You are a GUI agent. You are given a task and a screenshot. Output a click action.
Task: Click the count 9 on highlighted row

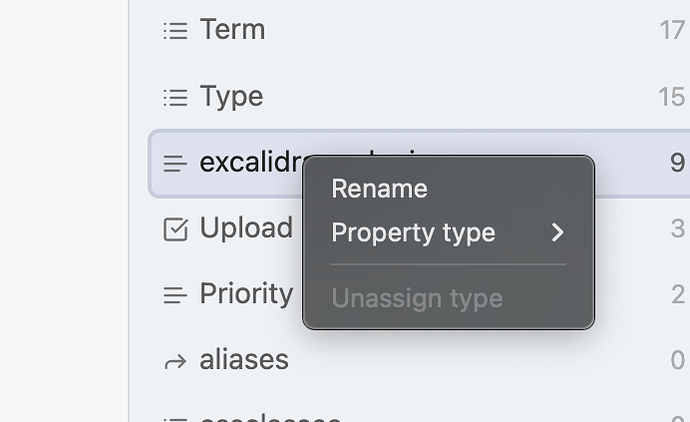[x=678, y=163]
